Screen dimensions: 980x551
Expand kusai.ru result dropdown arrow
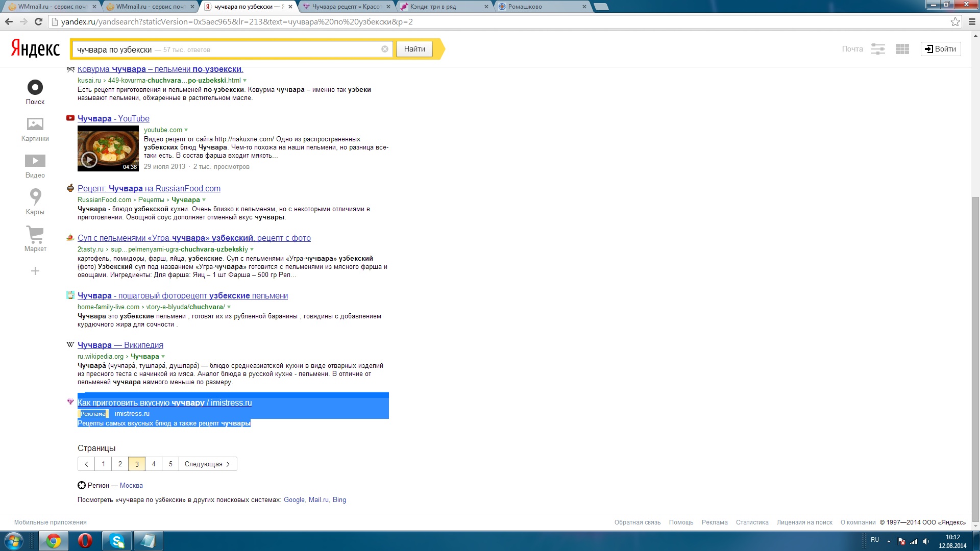click(245, 81)
